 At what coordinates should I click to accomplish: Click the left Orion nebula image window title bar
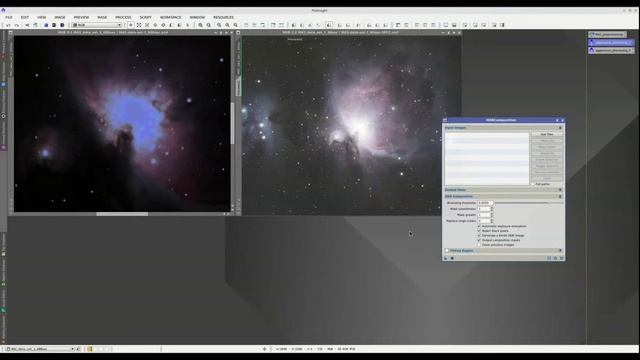coord(113,33)
